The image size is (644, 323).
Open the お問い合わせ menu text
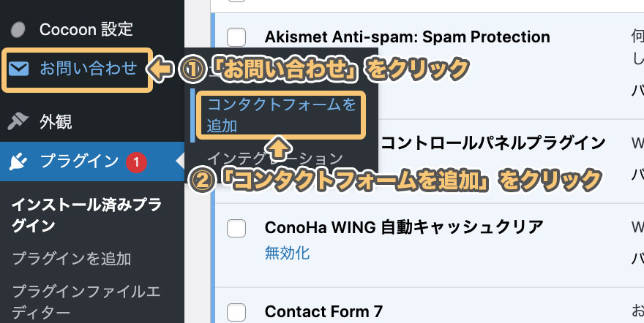(x=88, y=69)
